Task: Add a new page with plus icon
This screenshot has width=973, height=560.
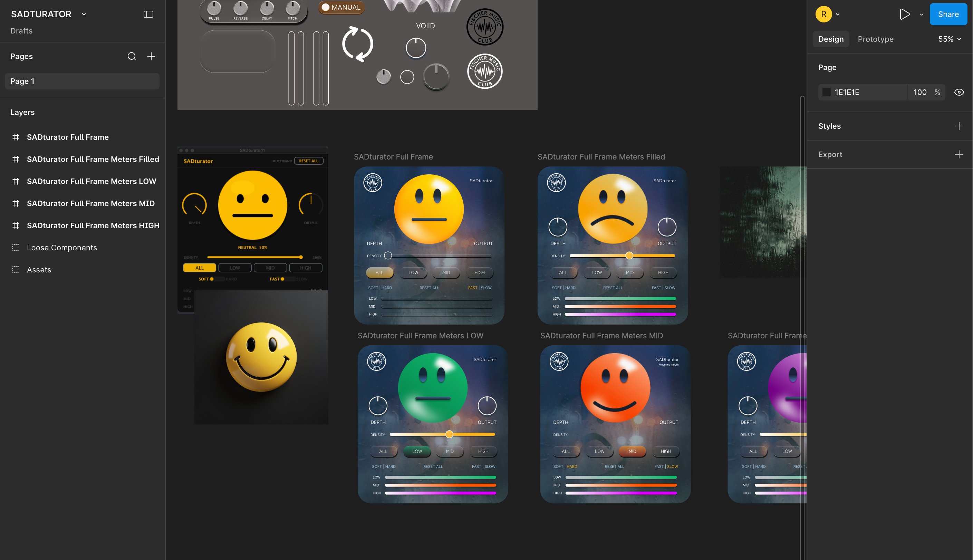Action: (x=151, y=57)
